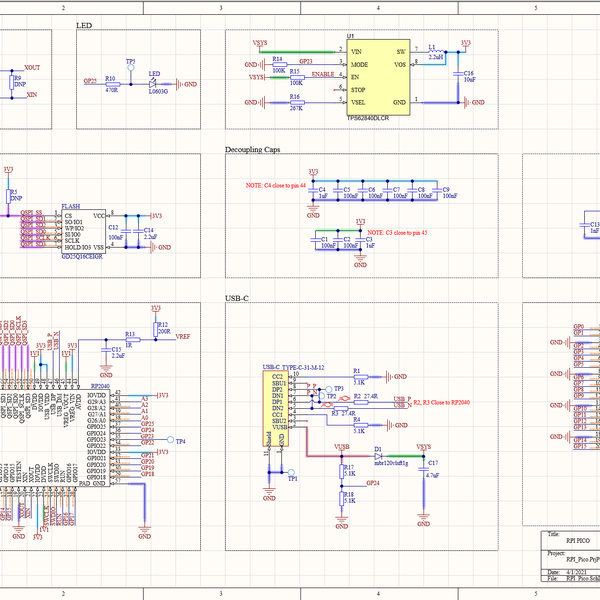Select resistor R3 27.4R
This screenshot has width=600, height=600.
point(341,409)
